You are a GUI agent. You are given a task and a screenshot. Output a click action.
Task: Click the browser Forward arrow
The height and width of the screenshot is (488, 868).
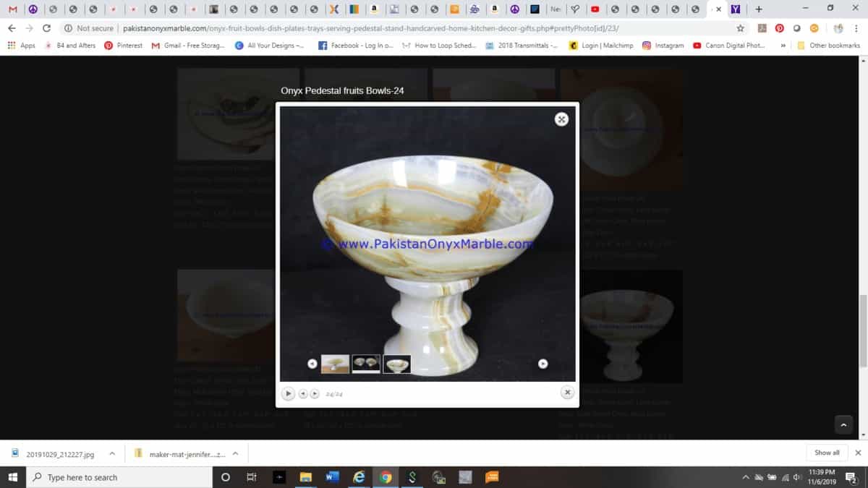(x=29, y=28)
